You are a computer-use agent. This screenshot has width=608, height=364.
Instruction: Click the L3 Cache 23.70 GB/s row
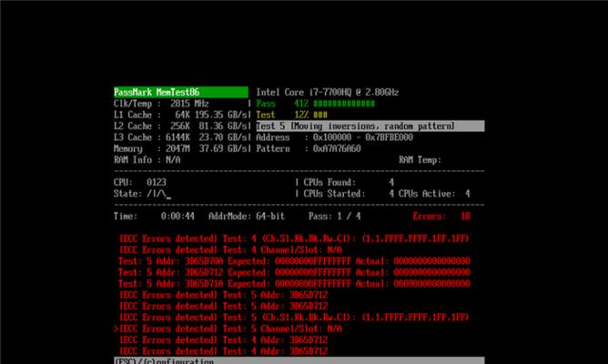(x=181, y=137)
